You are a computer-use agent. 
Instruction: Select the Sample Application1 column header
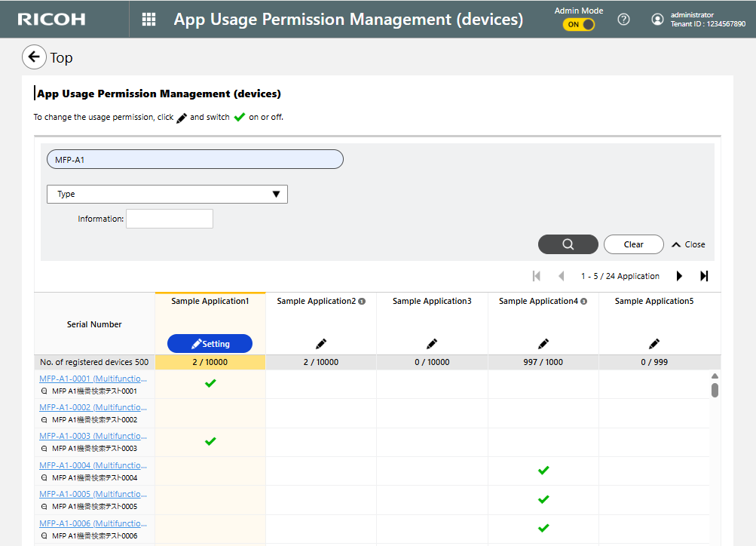point(210,301)
